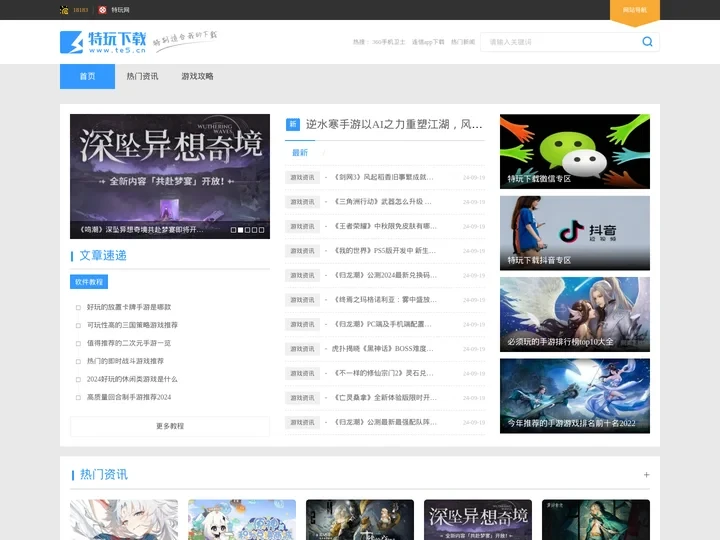This screenshot has width=720, height=540.
Task: Open article 热门的即时战斗游戏推荐
Action: point(125,361)
